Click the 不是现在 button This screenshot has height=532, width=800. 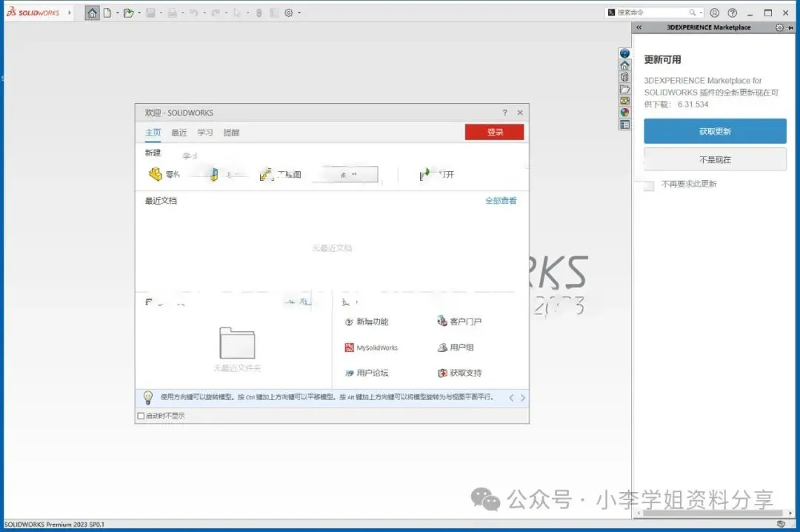(x=715, y=160)
